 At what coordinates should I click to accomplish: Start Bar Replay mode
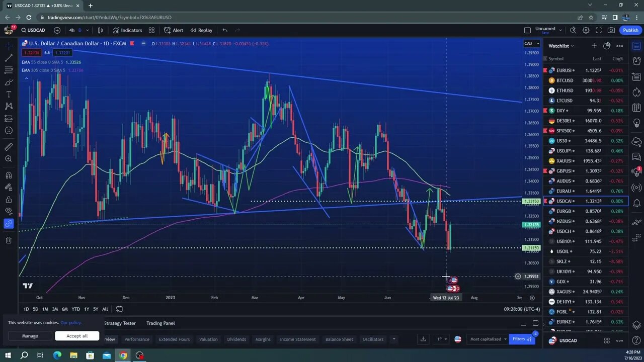click(x=201, y=30)
